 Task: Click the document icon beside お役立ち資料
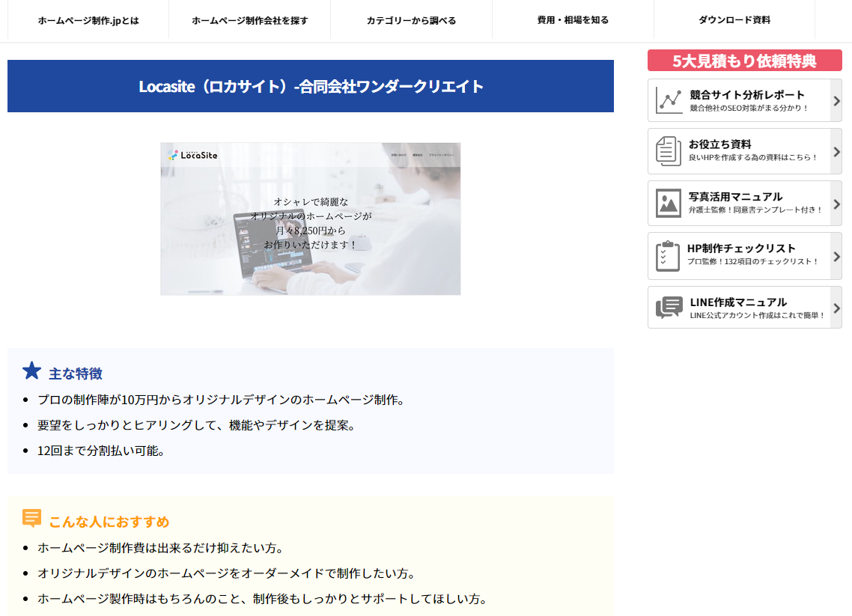click(x=669, y=151)
